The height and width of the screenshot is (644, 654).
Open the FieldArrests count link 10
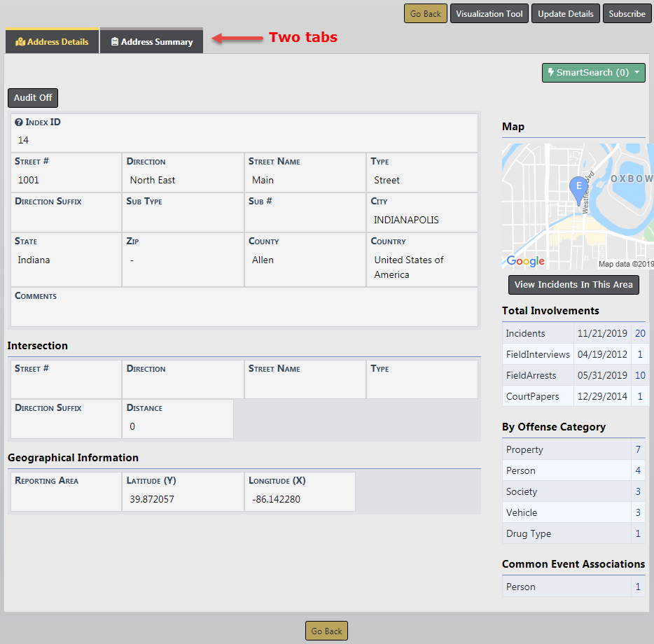tap(640, 376)
